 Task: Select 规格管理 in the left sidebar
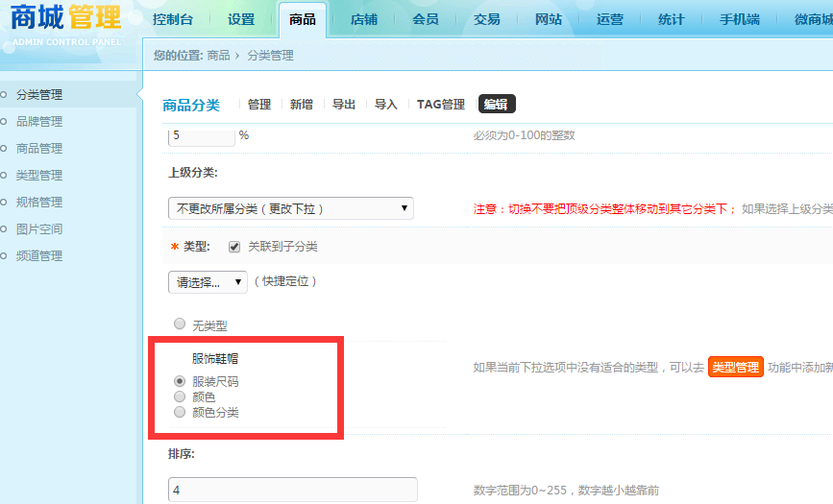coord(39,203)
